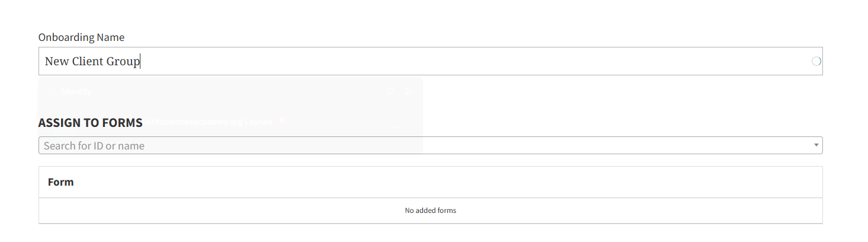Viewport: 868px width, 242px height.
Task: Click the faint magnifier search icon
Action: point(390,91)
